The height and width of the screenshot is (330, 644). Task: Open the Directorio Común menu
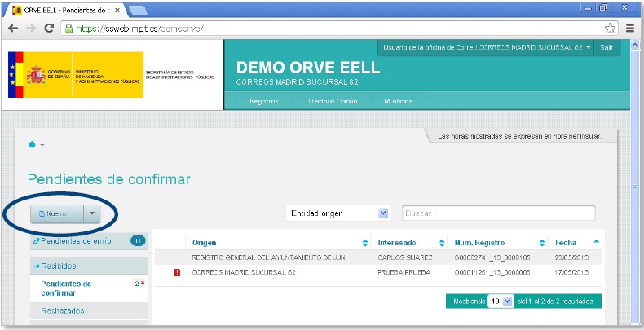point(331,101)
